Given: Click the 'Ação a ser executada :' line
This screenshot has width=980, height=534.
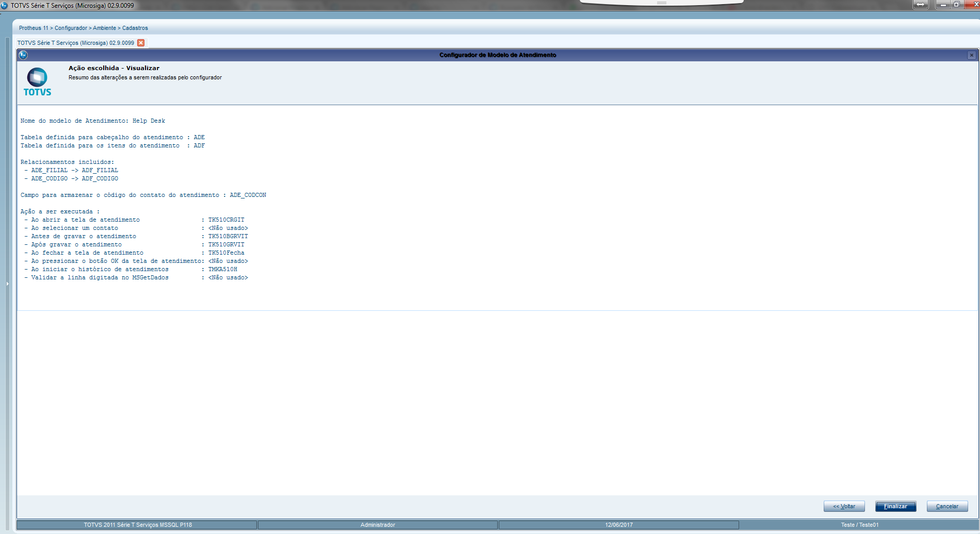Looking at the screenshot, I should pyautogui.click(x=60, y=211).
